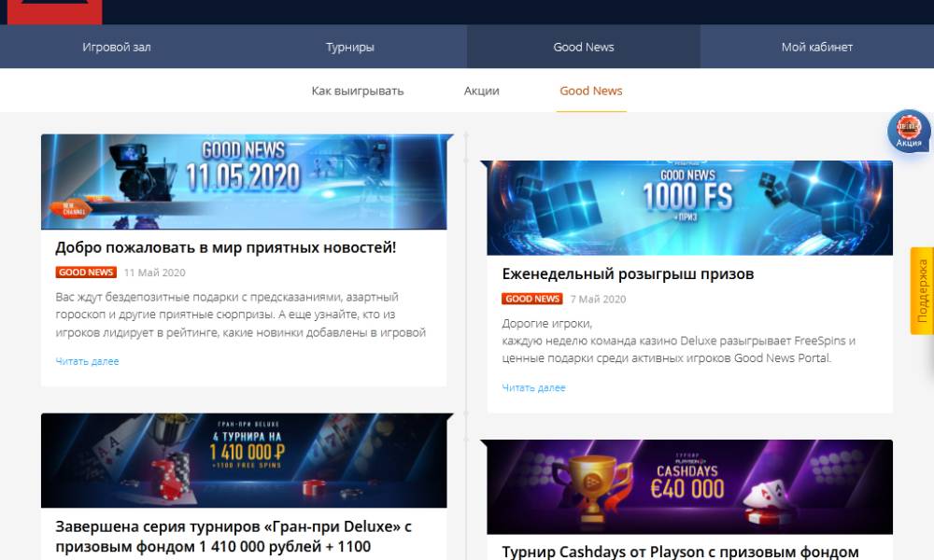
Task: Go to the Турниры section
Action: 350,47
